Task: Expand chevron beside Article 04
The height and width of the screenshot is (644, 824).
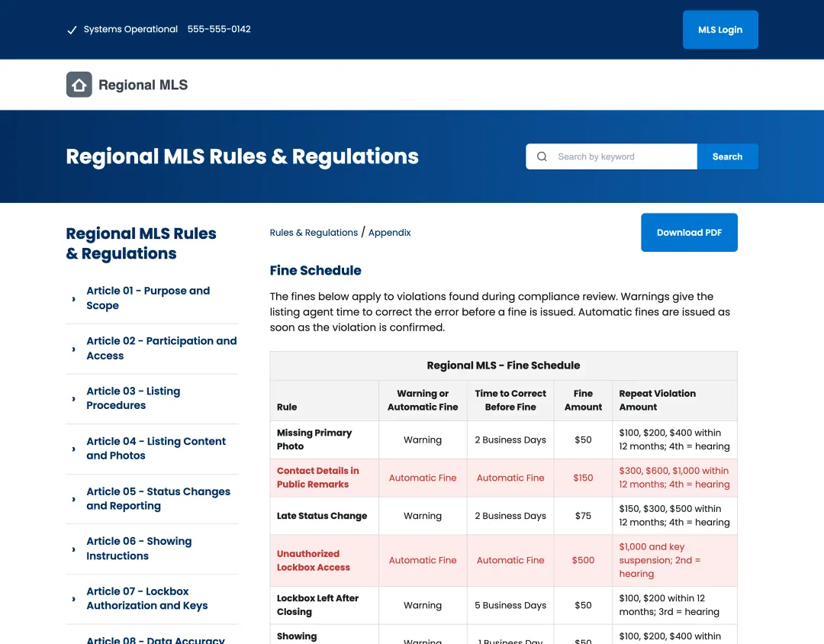Action: pos(73,449)
